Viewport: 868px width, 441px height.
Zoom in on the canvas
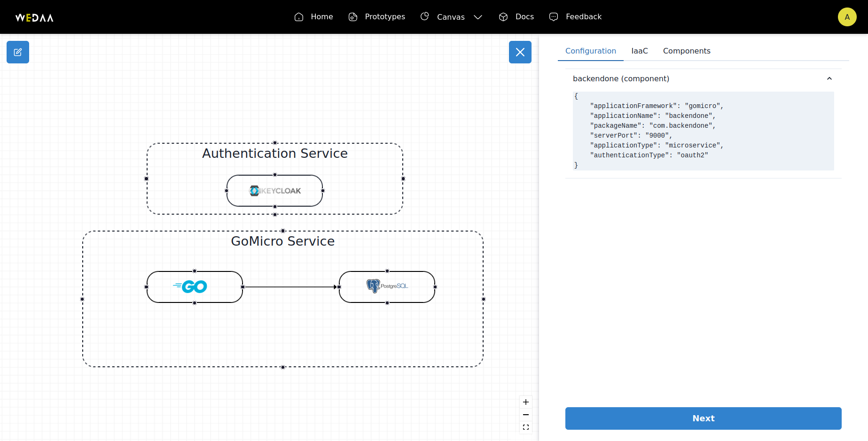point(526,402)
